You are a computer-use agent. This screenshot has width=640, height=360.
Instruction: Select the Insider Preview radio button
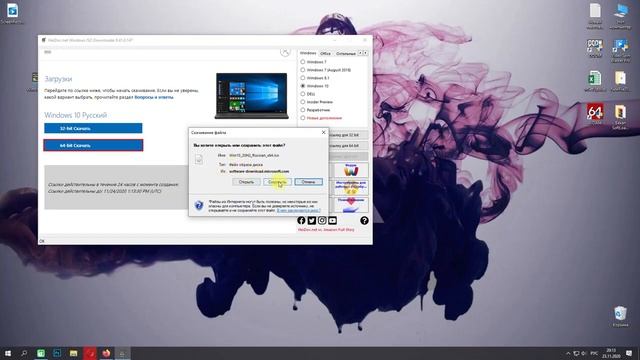click(x=303, y=102)
